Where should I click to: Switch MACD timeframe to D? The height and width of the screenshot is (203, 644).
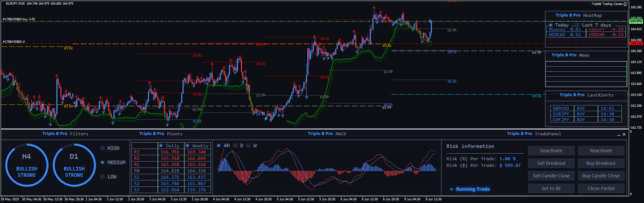click(235, 146)
